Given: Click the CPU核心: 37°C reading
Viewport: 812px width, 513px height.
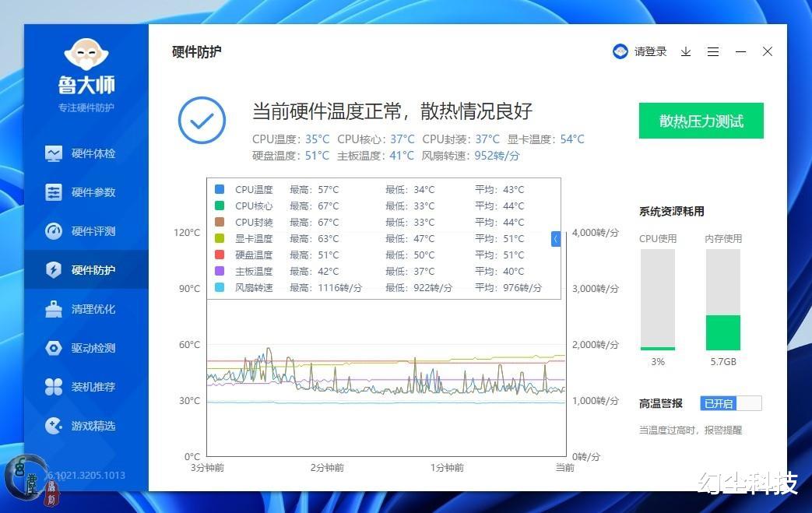Looking at the screenshot, I should tap(376, 139).
